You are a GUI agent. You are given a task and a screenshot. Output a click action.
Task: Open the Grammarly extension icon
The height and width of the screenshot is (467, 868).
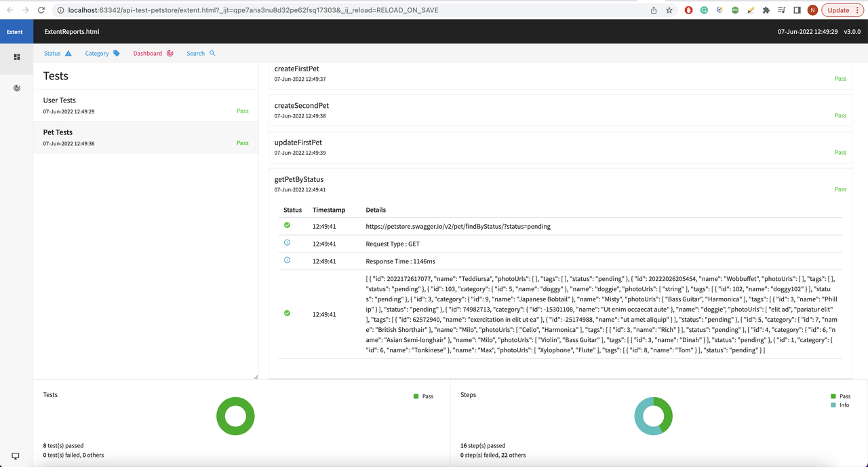tap(704, 10)
